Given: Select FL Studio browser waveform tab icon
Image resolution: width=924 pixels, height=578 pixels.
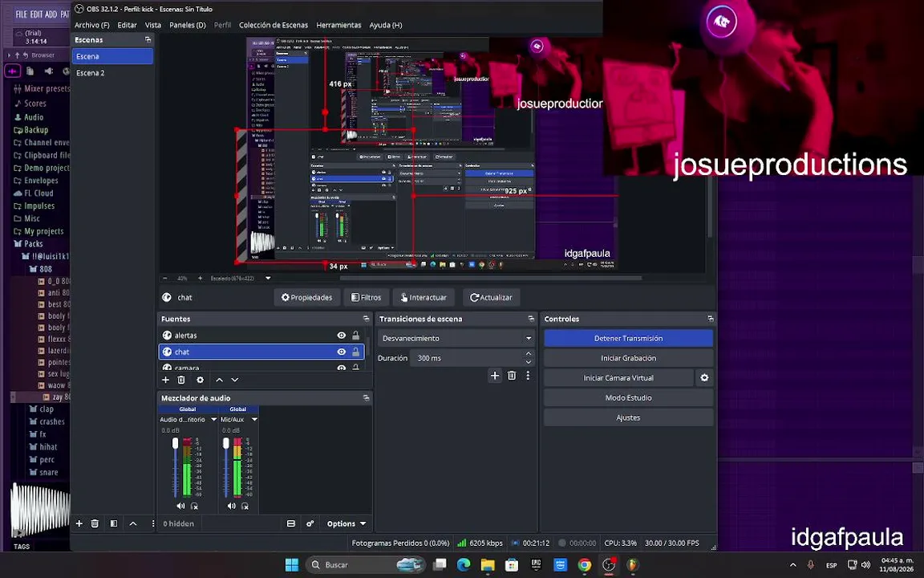Looking at the screenshot, I should [12, 71].
